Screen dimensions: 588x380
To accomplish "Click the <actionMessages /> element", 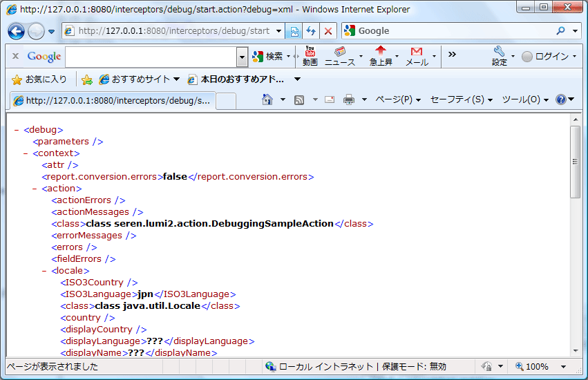I will pyautogui.click(x=97, y=212).
